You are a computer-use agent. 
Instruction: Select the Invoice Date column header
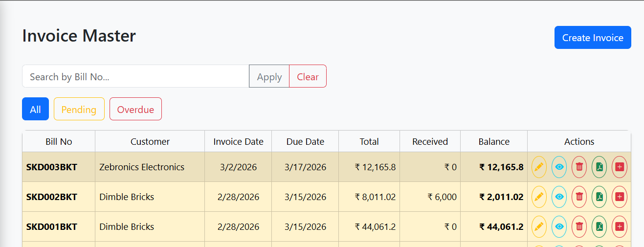[238, 141]
